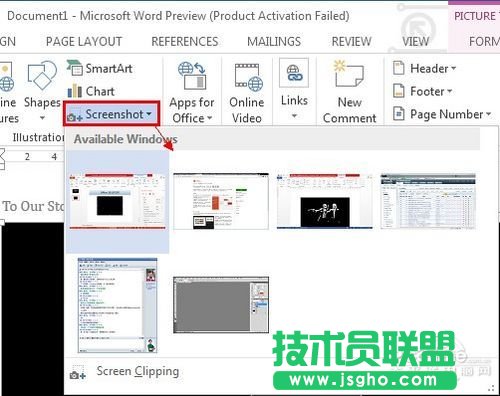Open the Links group

(294, 88)
